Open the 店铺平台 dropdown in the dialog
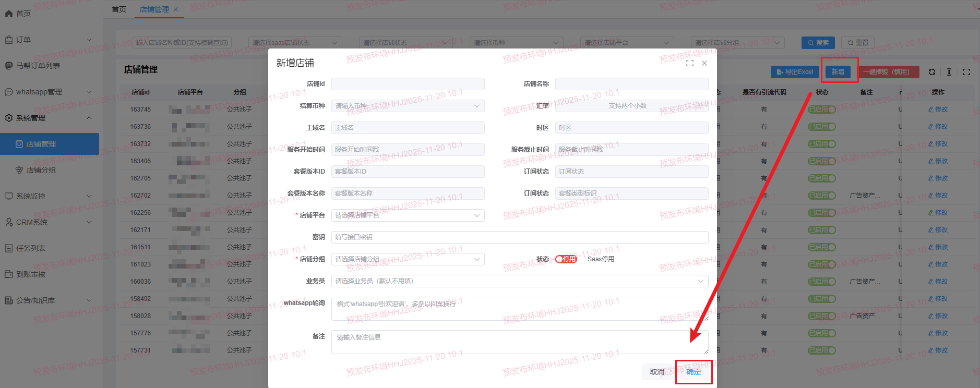Image resolution: width=980 pixels, height=388 pixels. [x=408, y=215]
